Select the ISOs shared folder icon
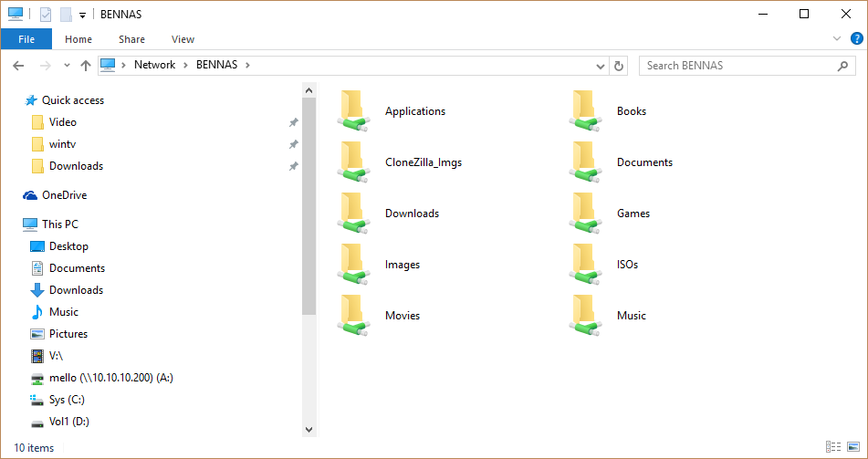The image size is (868, 459). point(585,265)
